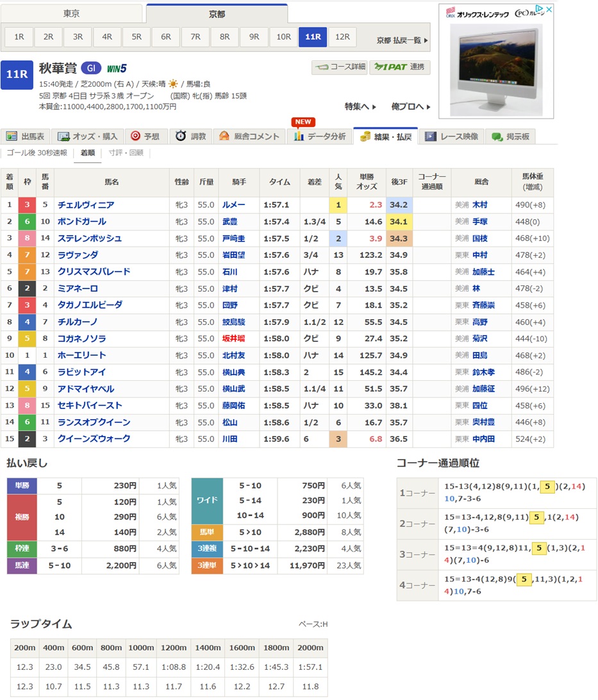Open horse チェルヴィニア's profile
The width and height of the screenshot is (598, 700).
pos(86,205)
